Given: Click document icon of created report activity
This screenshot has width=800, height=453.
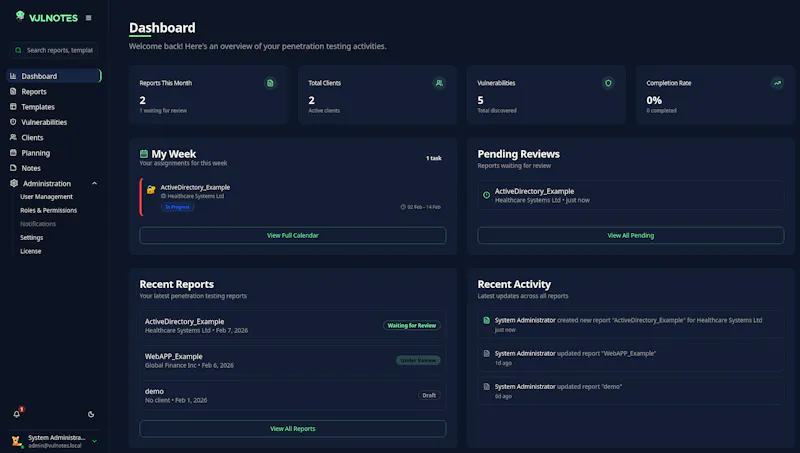Looking at the screenshot, I should point(486,320).
